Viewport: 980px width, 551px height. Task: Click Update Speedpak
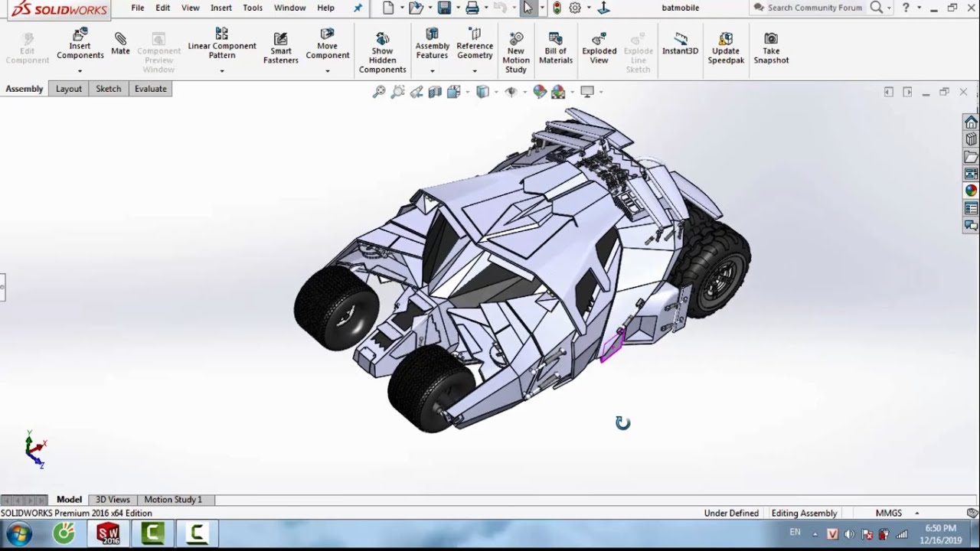[726, 49]
